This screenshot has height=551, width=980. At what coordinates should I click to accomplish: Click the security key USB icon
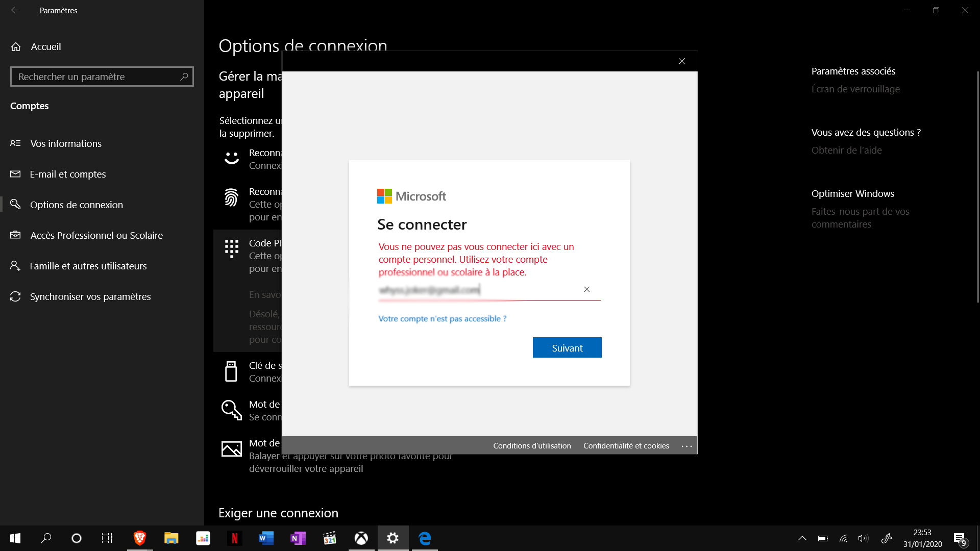(x=231, y=371)
